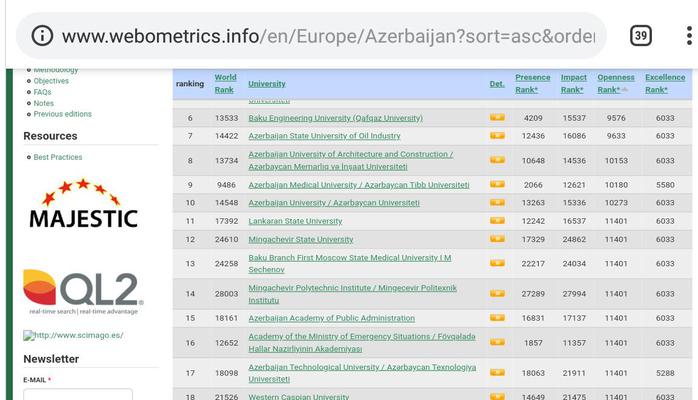This screenshot has width=698, height=400.
Task: Click the QL2 real-time search logo
Action: click(x=84, y=291)
